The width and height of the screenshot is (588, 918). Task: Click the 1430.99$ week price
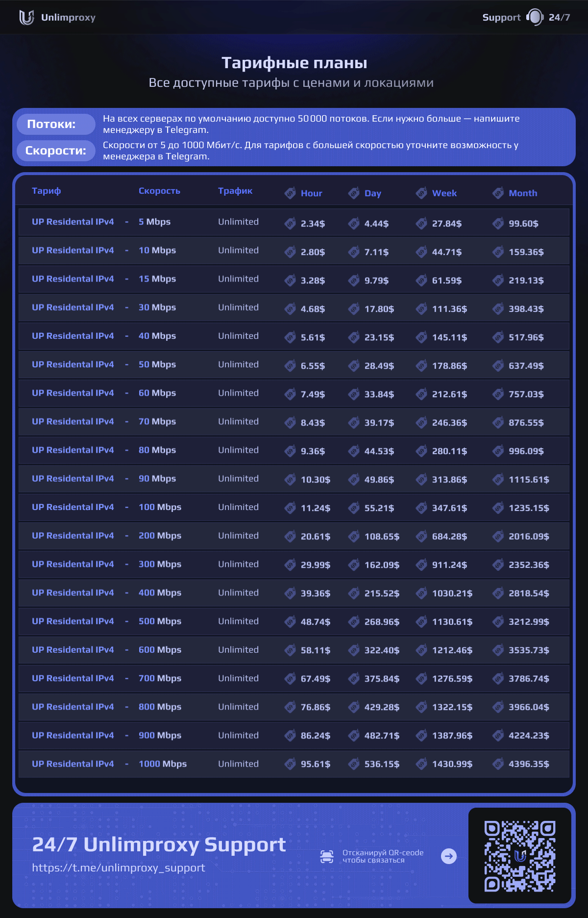[x=452, y=764]
